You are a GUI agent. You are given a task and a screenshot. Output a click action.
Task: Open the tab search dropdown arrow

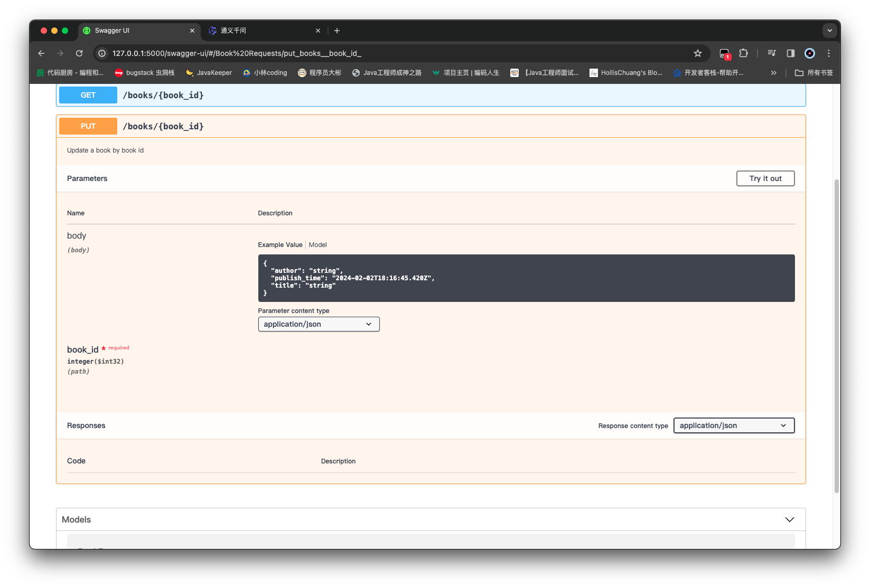click(x=829, y=31)
